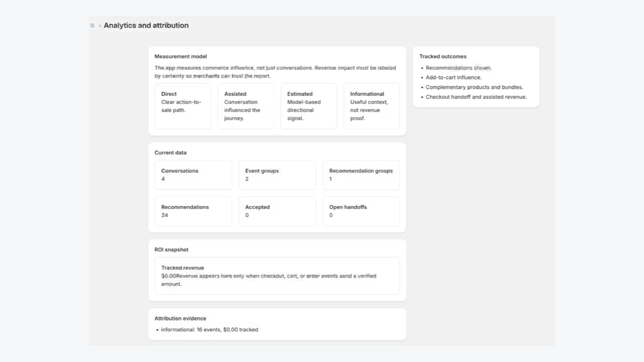This screenshot has width=644, height=362.
Task: Click Recommendations shown tracked outcome
Action: click(458, 68)
